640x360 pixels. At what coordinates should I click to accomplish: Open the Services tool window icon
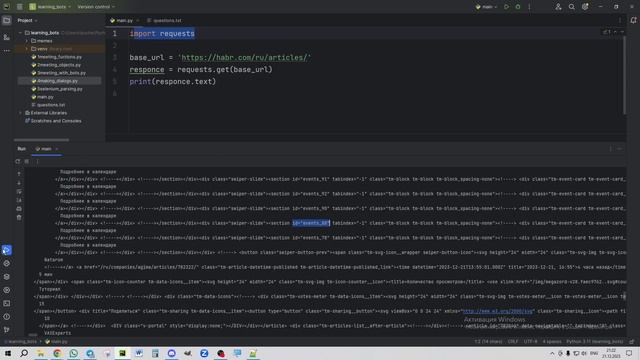point(7,290)
